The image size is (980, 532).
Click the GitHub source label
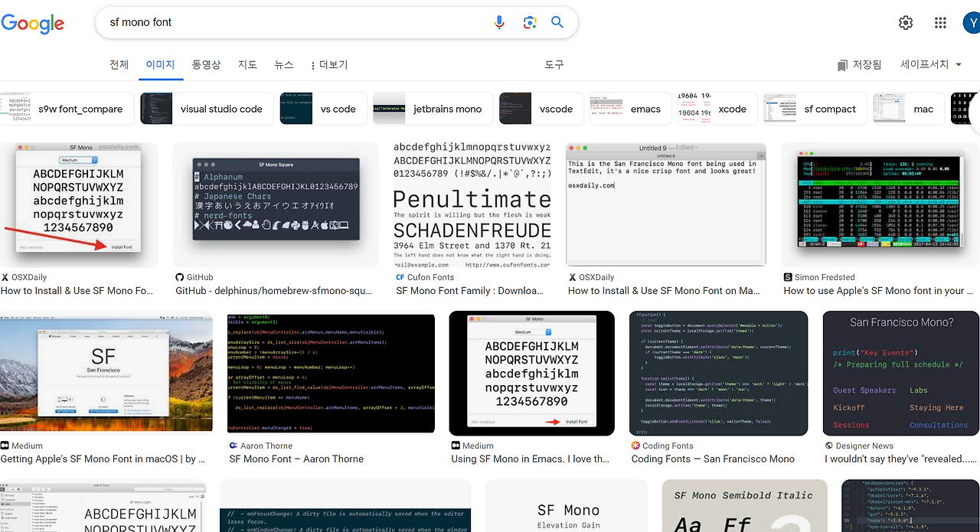[x=194, y=277]
